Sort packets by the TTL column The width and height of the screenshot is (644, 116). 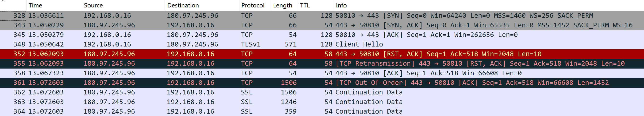click(305, 5)
